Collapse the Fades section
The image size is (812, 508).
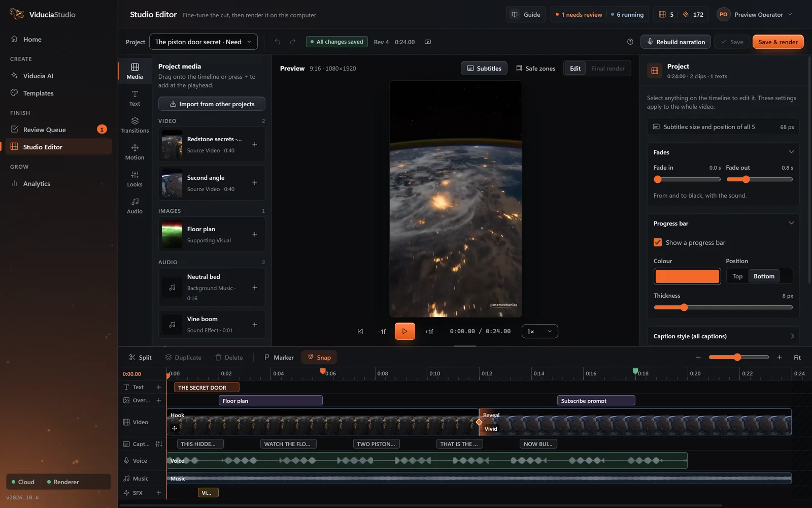point(791,152)
